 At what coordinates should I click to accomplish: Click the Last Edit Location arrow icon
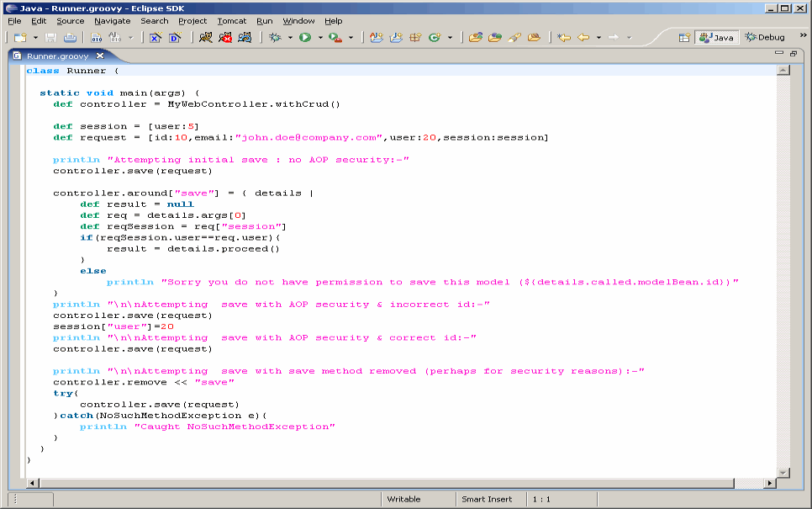pos(563,38)
